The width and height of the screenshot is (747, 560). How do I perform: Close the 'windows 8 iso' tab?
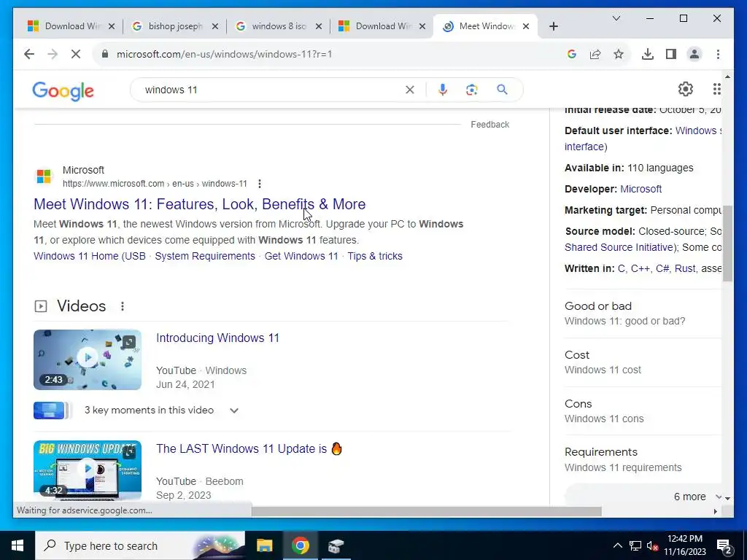pos(319,26)
